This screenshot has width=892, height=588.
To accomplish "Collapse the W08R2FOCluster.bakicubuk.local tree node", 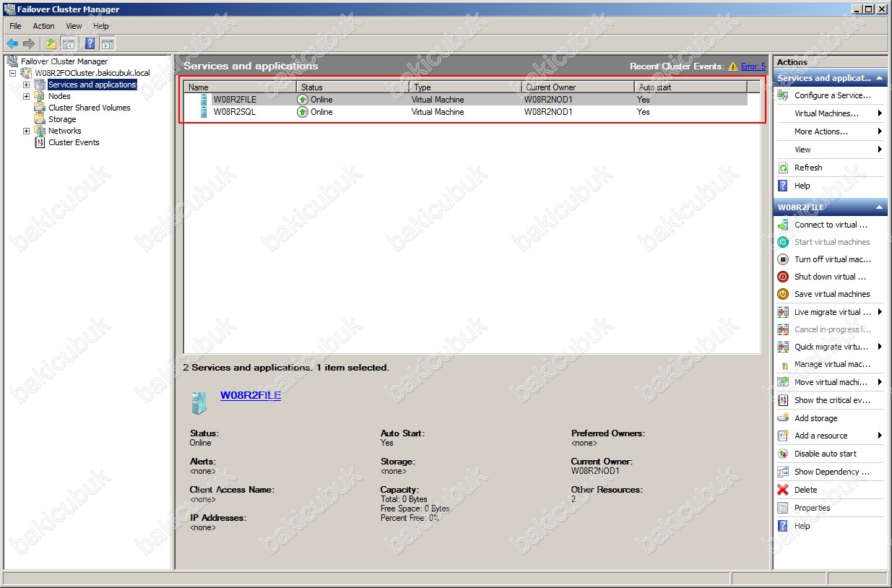I will (12, 73).
